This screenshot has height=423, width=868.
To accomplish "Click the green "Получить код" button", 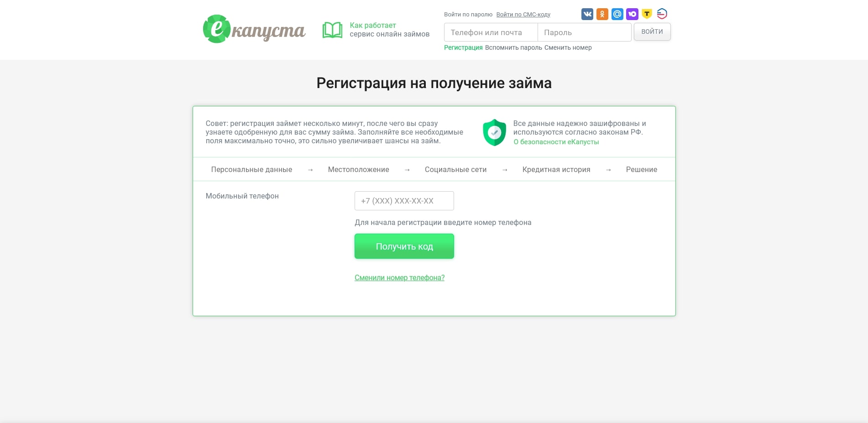I will (x=404, y=246).
